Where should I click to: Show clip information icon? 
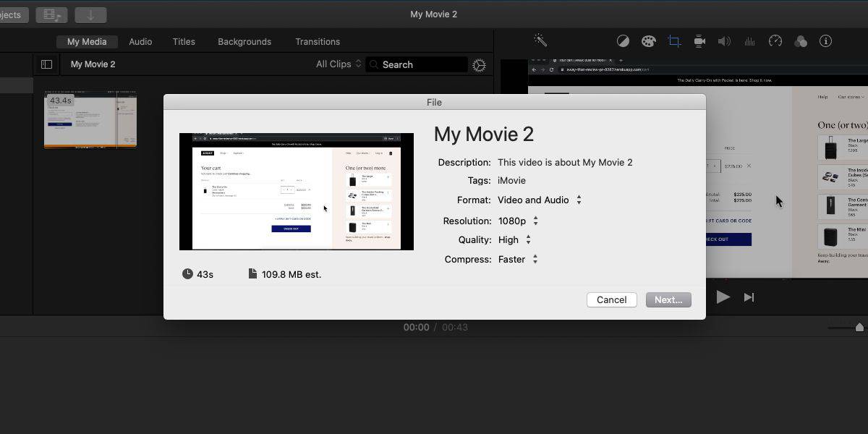click(x=825, y=41)
